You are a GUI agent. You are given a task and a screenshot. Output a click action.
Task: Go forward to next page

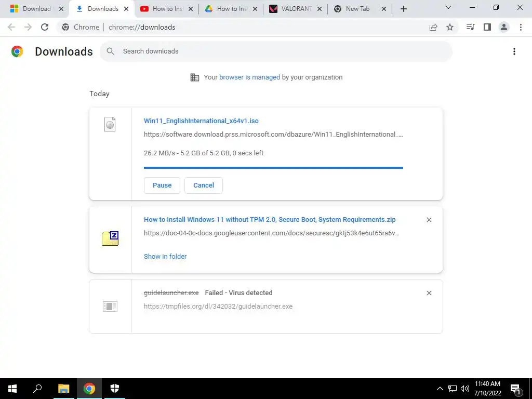click(28, 27)
